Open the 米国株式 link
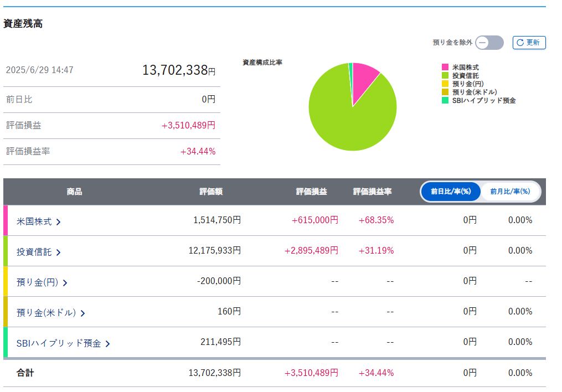This screenshot has height=392, width=562. 34,222
